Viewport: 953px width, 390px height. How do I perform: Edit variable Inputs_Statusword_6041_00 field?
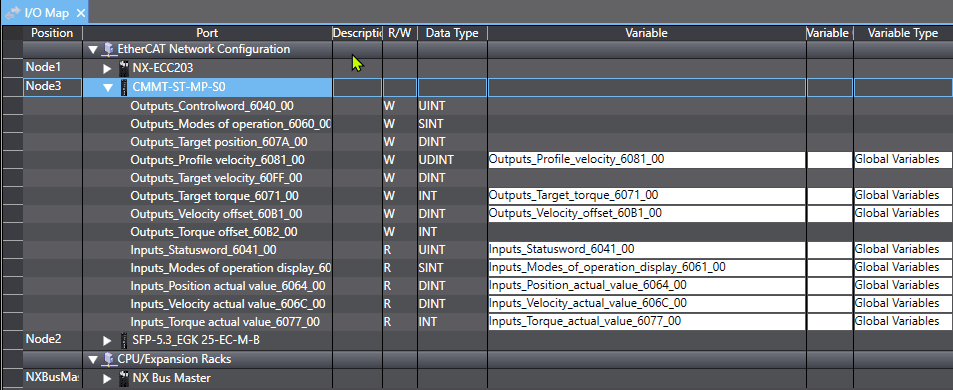pyautogui.click(x=647, y=250)
